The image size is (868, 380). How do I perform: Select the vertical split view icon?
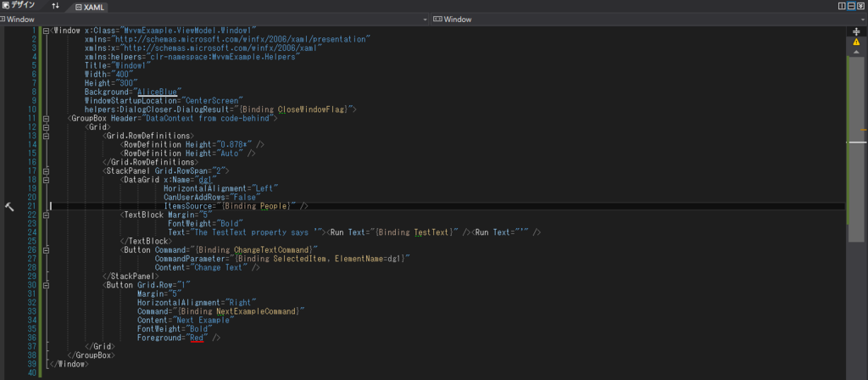pos(842,6)
